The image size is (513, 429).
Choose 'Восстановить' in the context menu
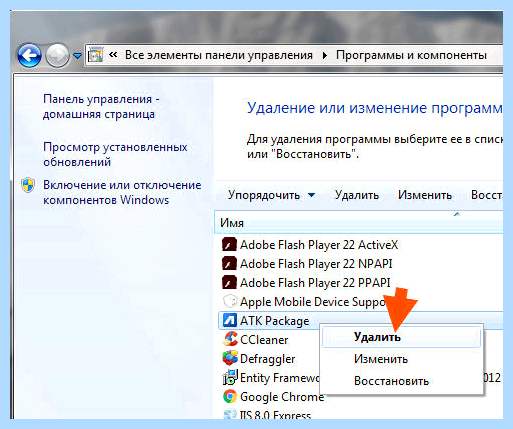pos(401,381)
